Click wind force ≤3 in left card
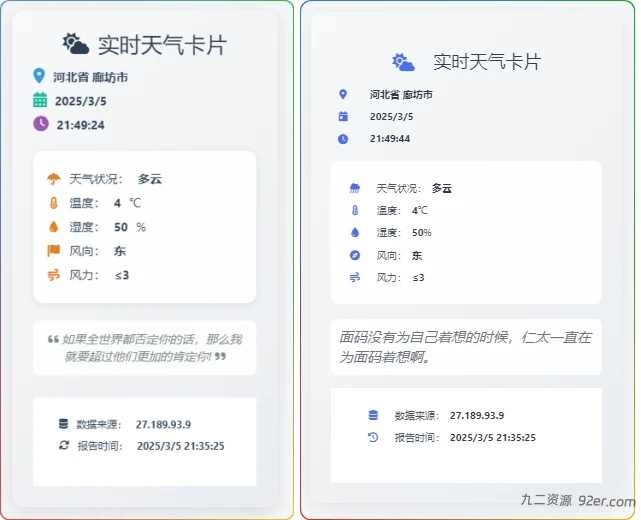 tap(122, 275)
